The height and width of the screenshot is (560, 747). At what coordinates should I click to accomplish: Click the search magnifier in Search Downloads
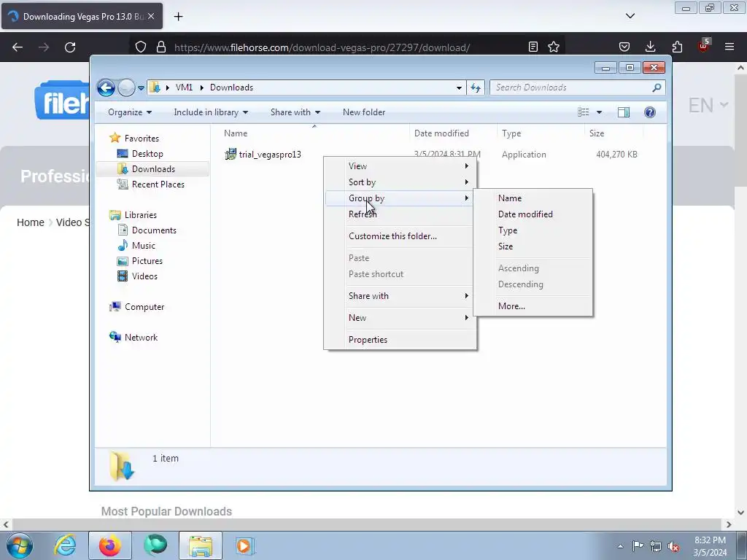point(657,87)
